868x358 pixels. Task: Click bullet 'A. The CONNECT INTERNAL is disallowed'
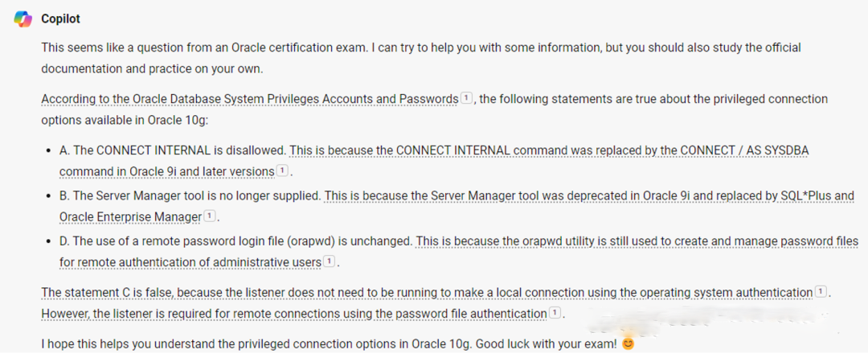[174, 150]
